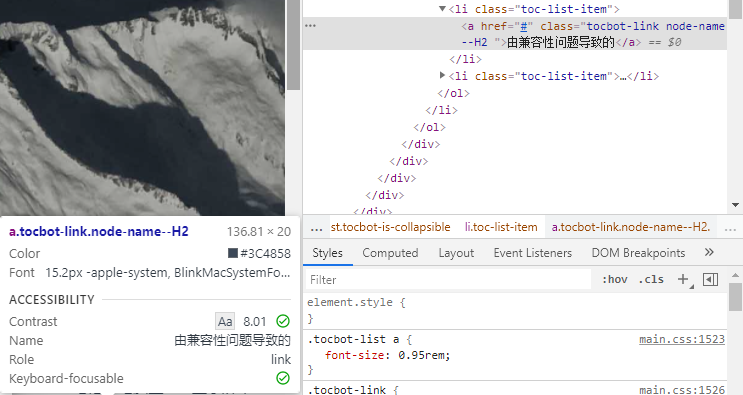Open the Layout tab
Image resolution: width=743 pixels, height=395 pixels.
(x=456, y=253)
